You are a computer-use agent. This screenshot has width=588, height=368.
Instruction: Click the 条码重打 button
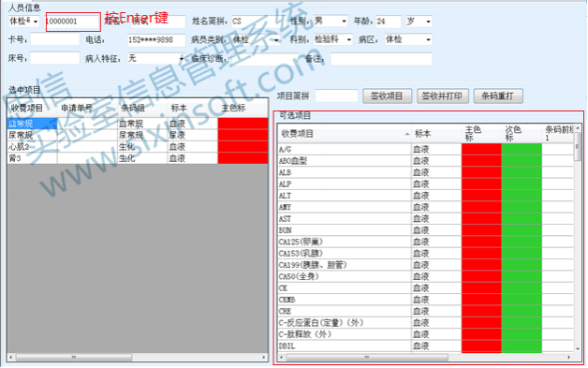point(498,96)
